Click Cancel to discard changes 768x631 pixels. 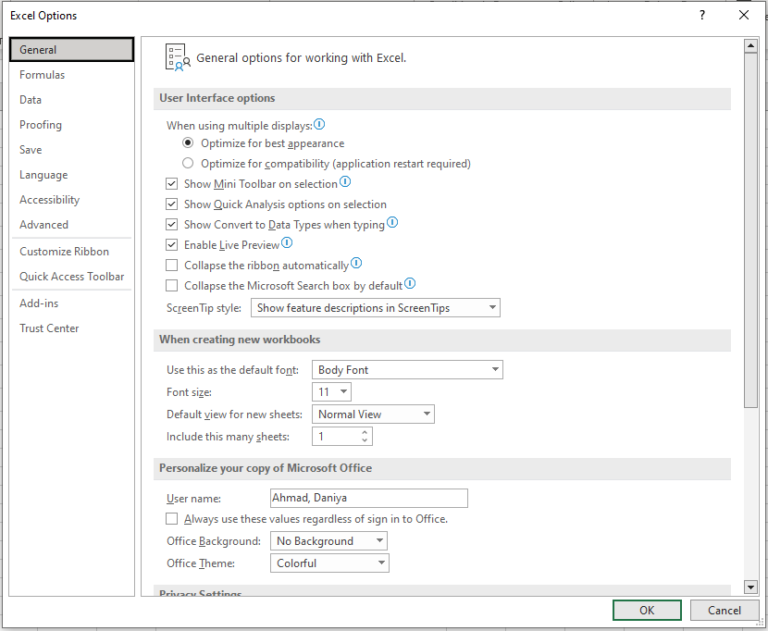(x=724, y=610)
